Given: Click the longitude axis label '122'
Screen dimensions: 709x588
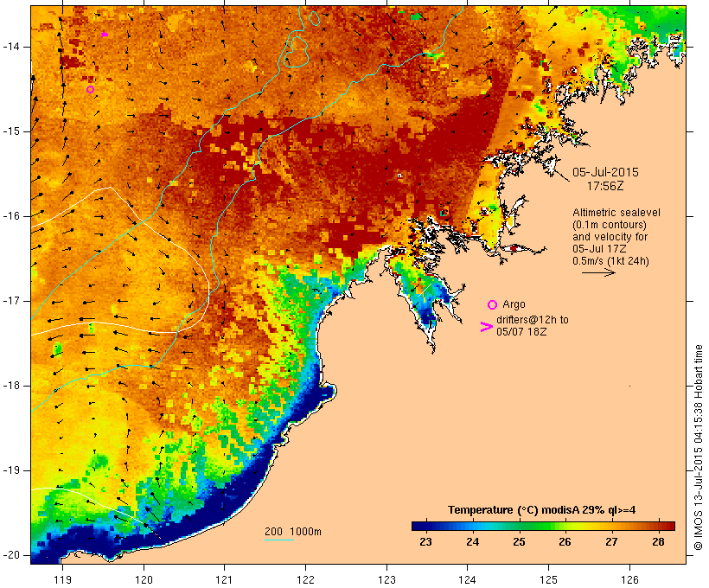Looking at the screenshot, I should point(306,579).
